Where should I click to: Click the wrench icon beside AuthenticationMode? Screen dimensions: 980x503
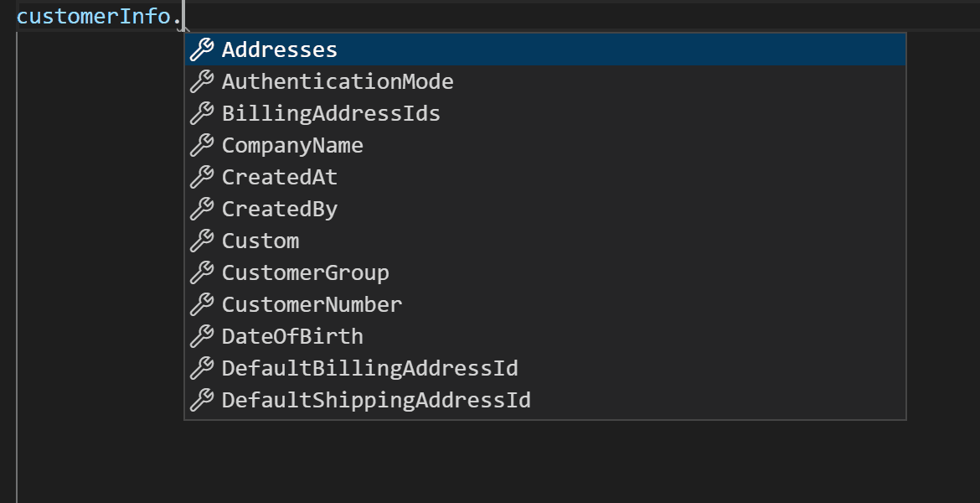(x=202, y=81)
